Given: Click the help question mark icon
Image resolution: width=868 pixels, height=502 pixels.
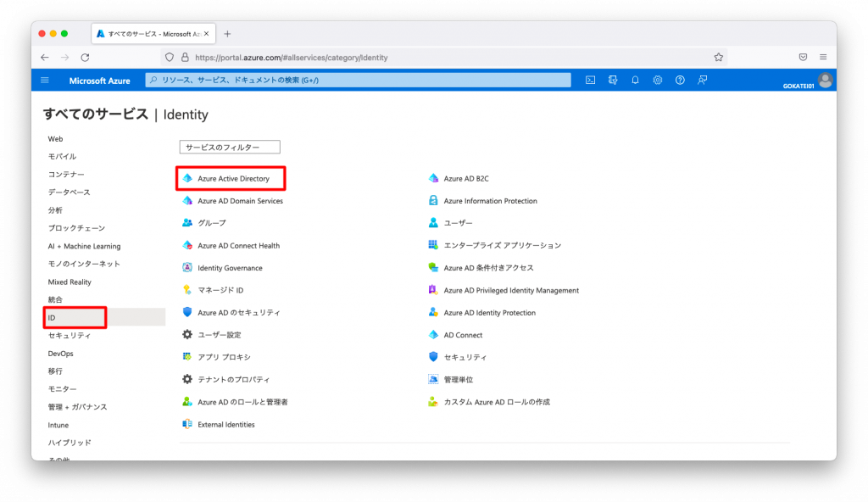Looking at the screenshot, I should (x=680, y=81).
